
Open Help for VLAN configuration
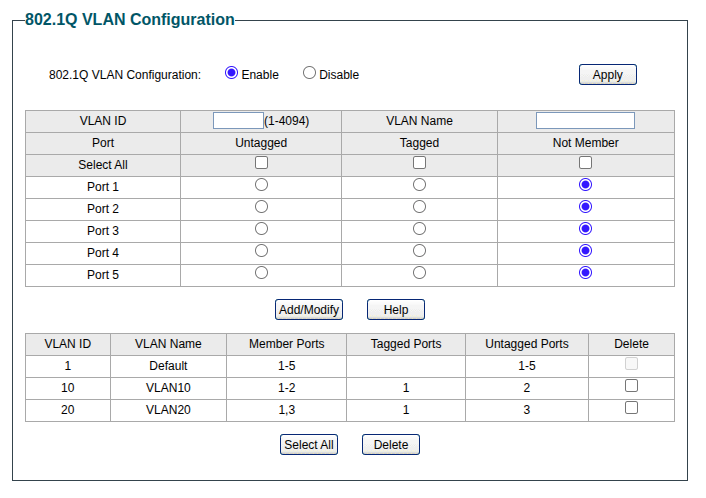(x=396, y=310)
